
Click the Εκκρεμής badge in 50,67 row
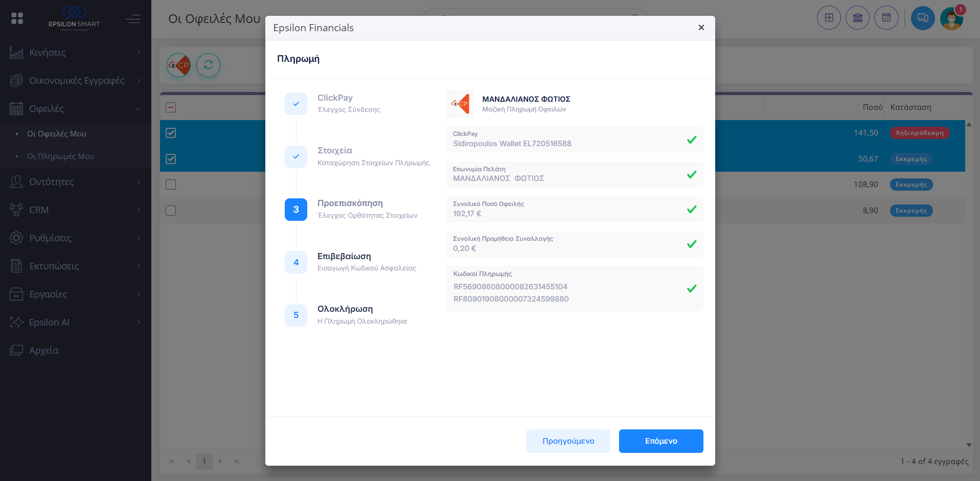pyautogui.click(x=911, y=159)
